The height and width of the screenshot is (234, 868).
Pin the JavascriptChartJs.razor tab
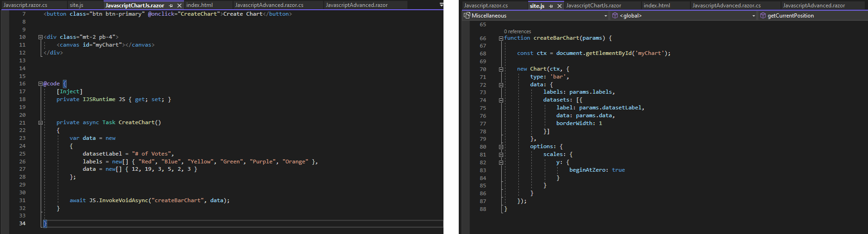pos(171,6)
